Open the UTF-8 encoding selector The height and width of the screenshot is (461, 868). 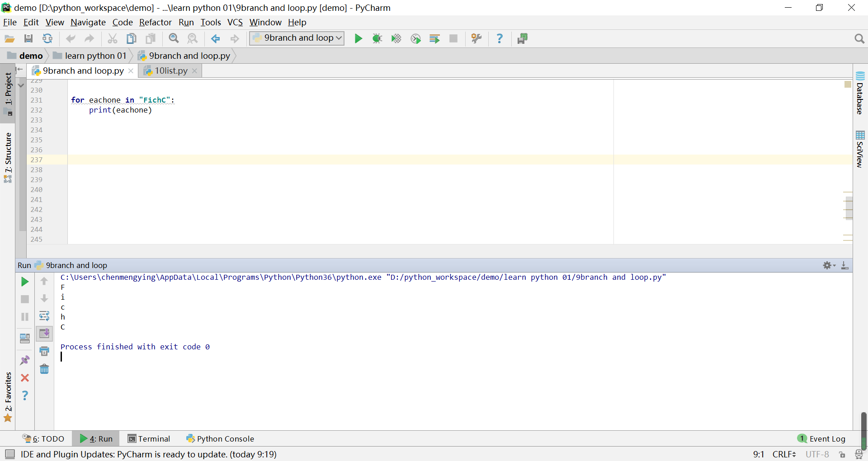(817, 454)
